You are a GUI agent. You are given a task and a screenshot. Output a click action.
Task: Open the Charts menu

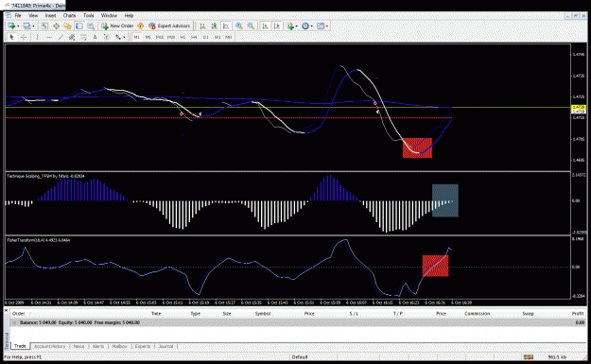tap(69, 15)
